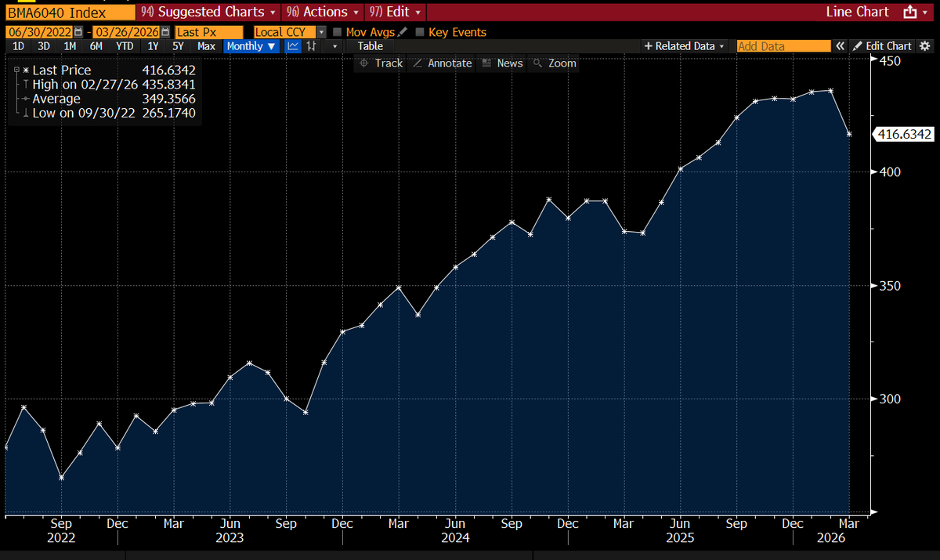Select the Zoom magnifier tool

555,63
